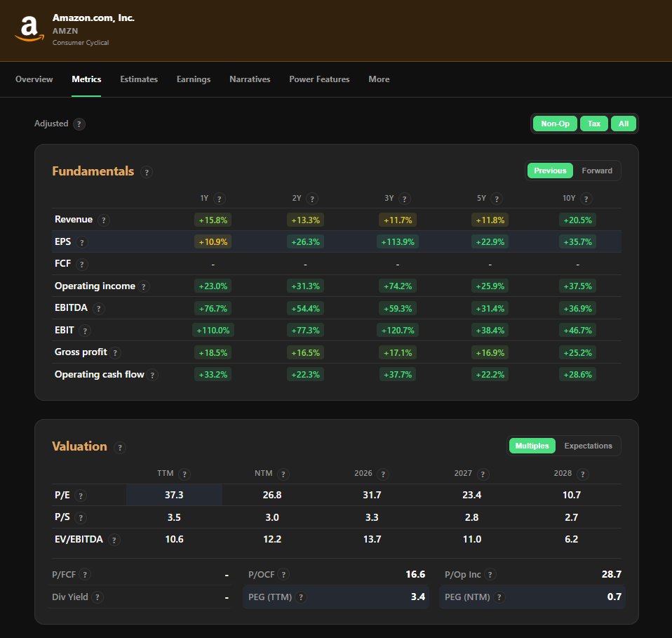This screenshot has width=672, height=638.
Task: Click the P/OCF value 16.6
Action: click(415, 575)
